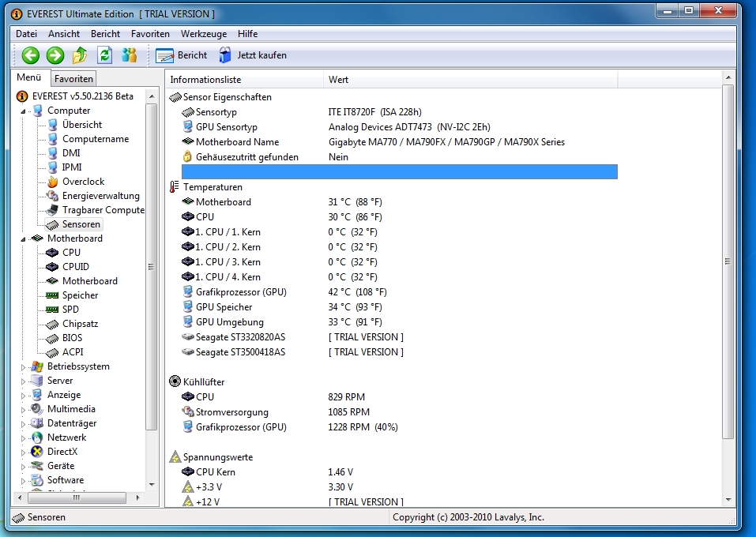This screenshot has height=537, width=756.
Task: Switch to the Favoriten tab in side panel
Action: [73, 78]
